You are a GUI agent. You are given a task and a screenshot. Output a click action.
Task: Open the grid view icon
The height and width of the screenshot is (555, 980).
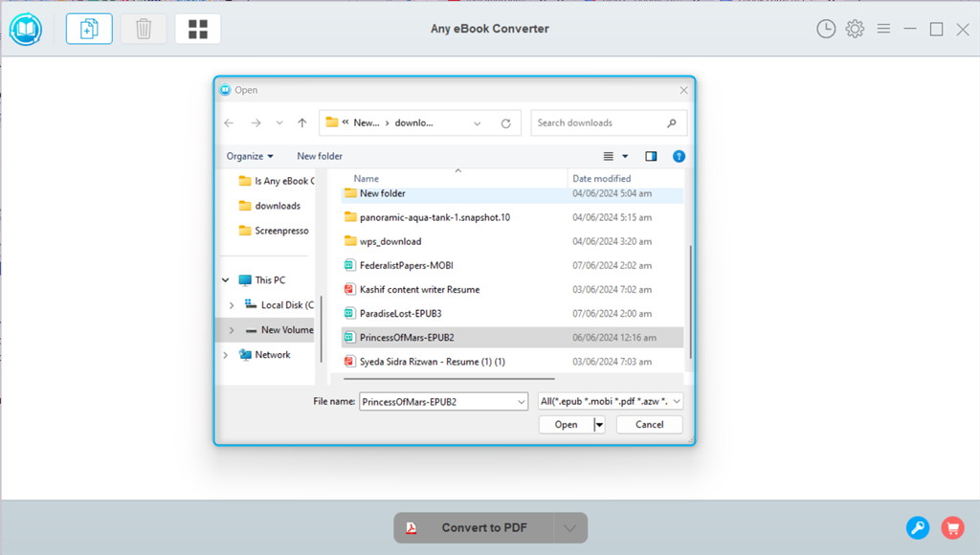click(x=198, y=29)
